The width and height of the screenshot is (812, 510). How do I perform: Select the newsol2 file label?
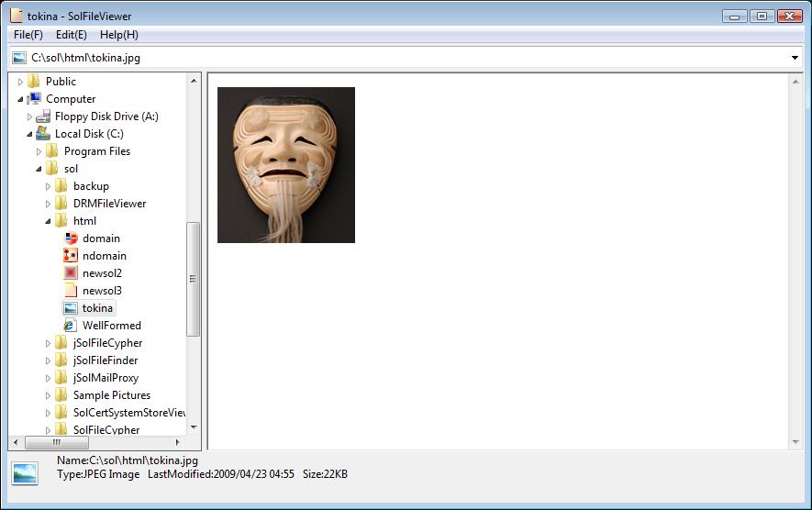102,272
